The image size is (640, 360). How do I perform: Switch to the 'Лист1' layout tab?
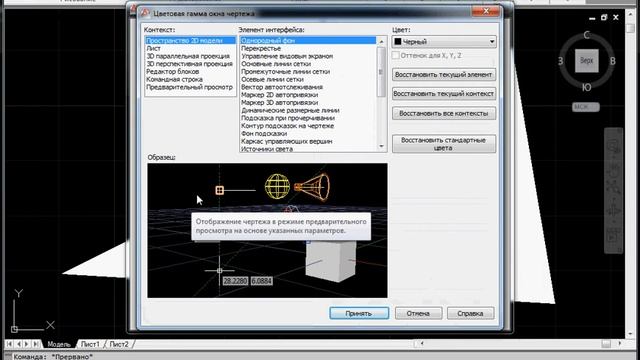90,344
